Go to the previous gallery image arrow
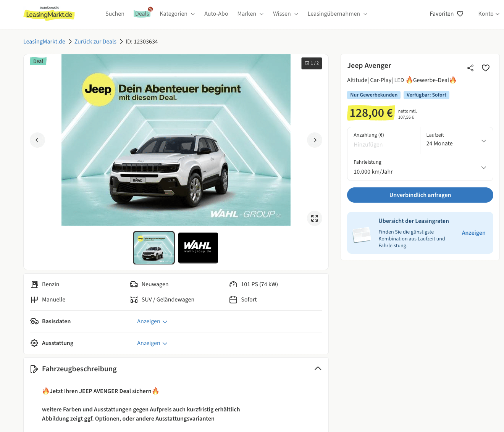Image resolution: width=504 pixels, height=432 pixels. point(37,140)
